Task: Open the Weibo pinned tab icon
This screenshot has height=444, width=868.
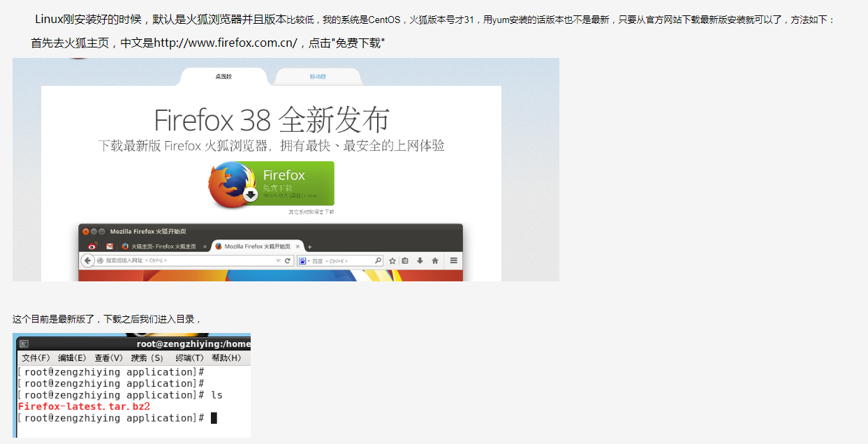Action: [92, 246]
